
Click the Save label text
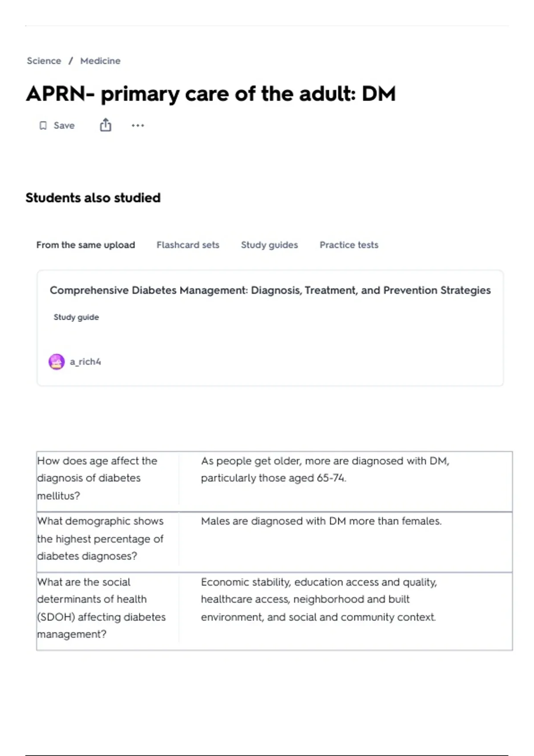coord(64,126)
